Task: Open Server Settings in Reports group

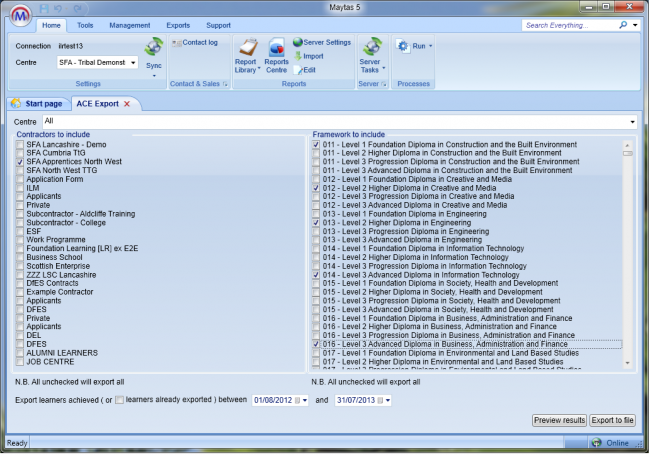Action: pyautogui.click(x=321, y=43)
